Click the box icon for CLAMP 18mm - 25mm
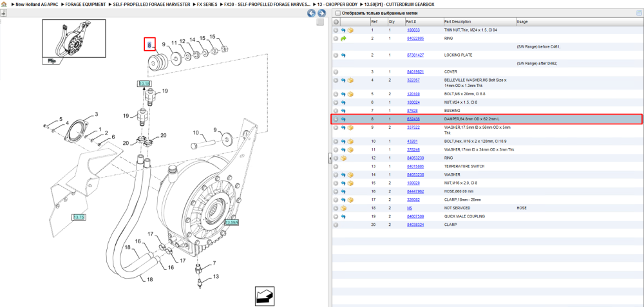Image resolution: width=644 pixels, height=307 pixels. tap(351, 200)
